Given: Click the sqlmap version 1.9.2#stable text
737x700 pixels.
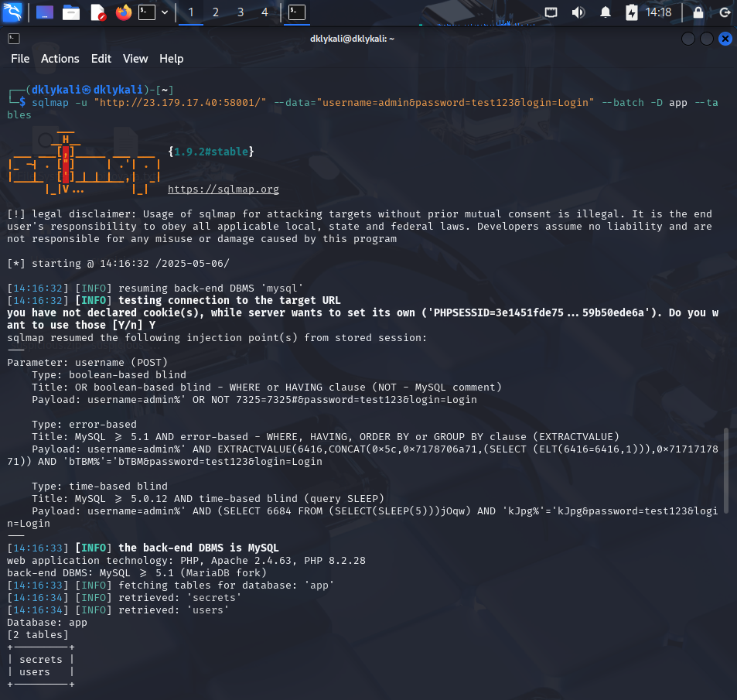Looking at the screenshot, I should (x=211, y=152).
